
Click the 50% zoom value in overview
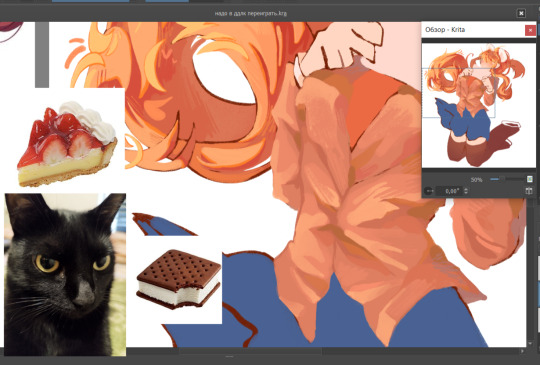click(476, 180)
